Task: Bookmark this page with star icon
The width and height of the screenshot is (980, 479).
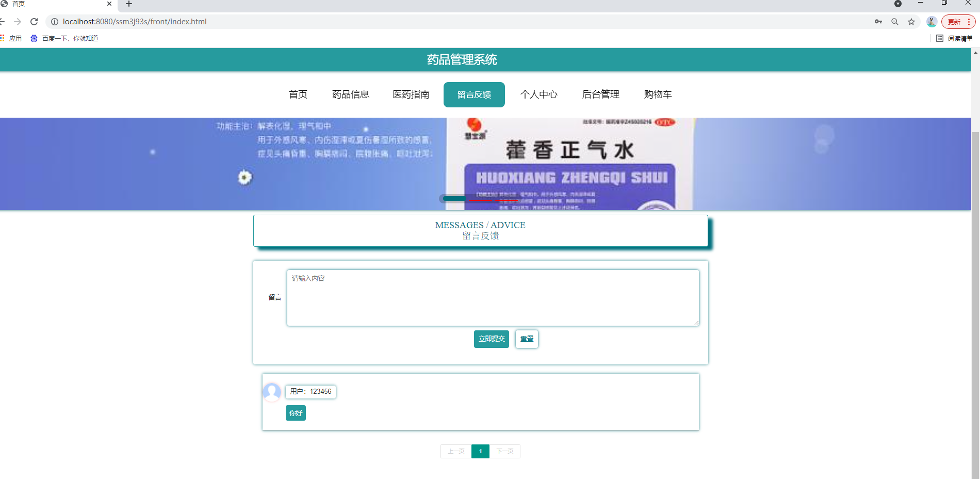Action: pos(911,22)
